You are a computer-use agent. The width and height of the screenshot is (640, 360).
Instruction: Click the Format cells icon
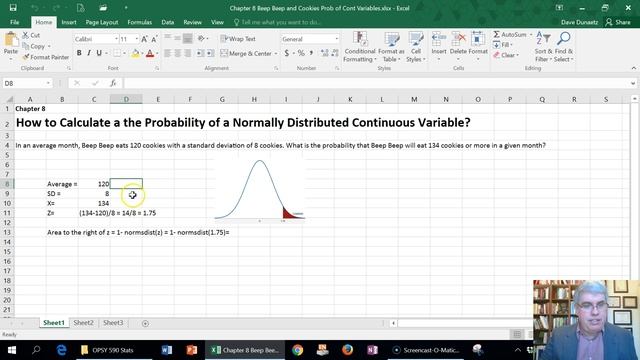[478, 39]
